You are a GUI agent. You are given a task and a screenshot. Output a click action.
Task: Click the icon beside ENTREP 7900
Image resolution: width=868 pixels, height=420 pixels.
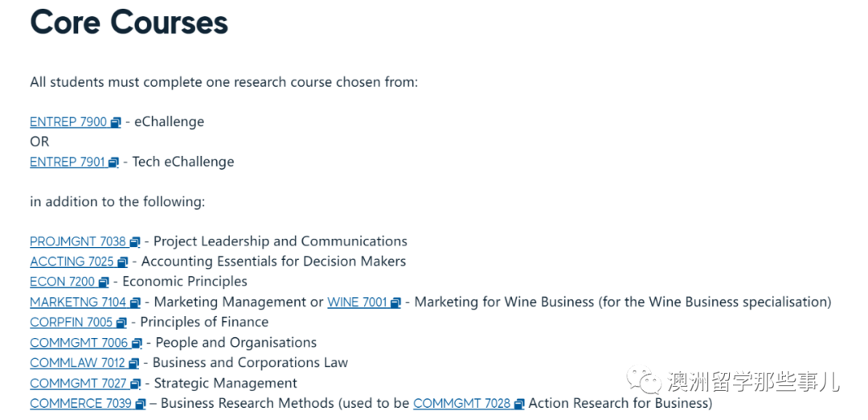116,122
